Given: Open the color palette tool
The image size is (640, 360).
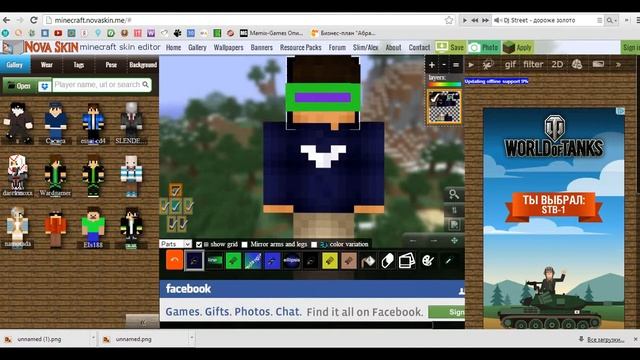Looking at the screenshot, I should (427, 261).
